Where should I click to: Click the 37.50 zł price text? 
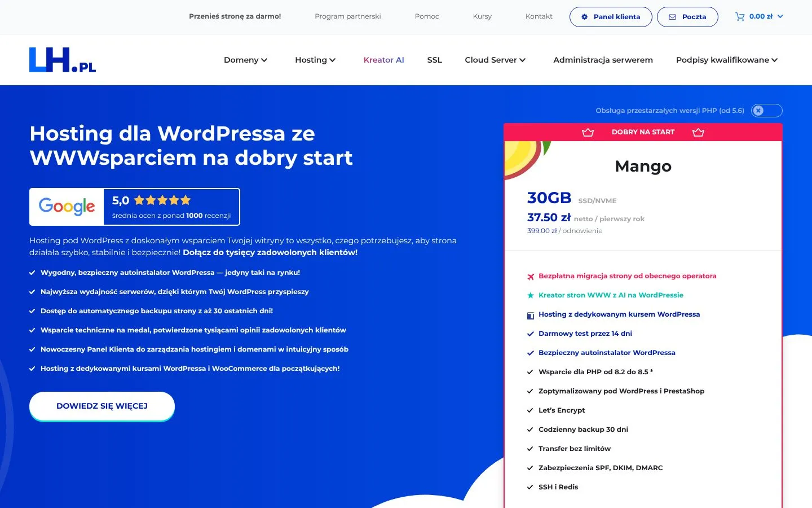point(549,217)
